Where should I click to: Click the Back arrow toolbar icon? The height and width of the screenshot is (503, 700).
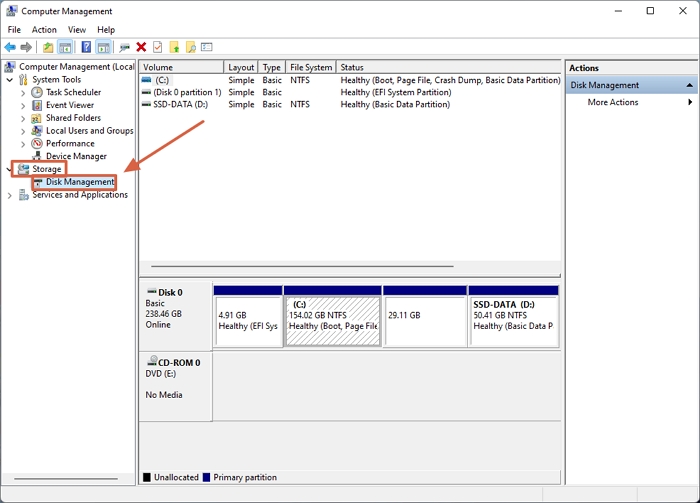pos(10,47)
